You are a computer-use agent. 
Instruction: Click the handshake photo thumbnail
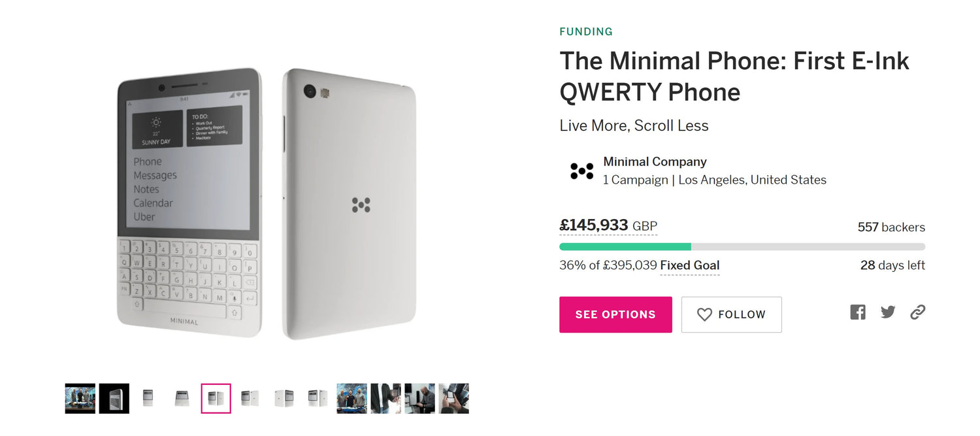(385, 397)
